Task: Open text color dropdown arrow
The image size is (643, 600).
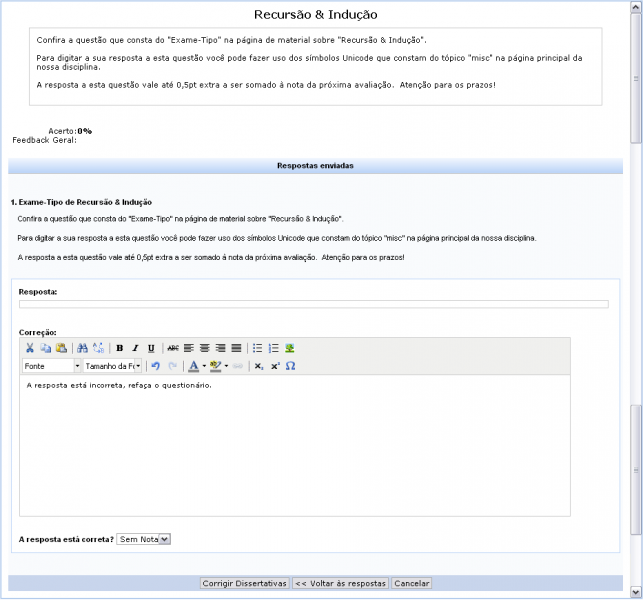Action: (204, 366)
